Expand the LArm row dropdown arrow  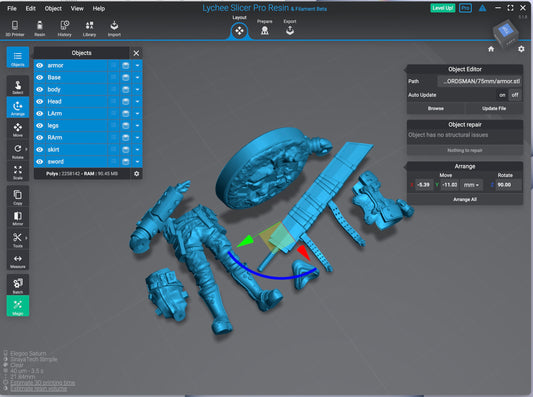coord(137,114)
